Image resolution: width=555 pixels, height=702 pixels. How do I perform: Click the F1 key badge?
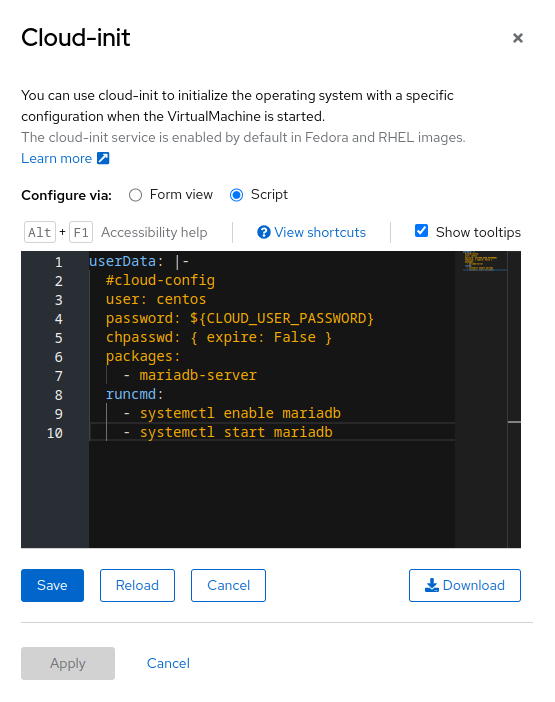pos(81,232)
